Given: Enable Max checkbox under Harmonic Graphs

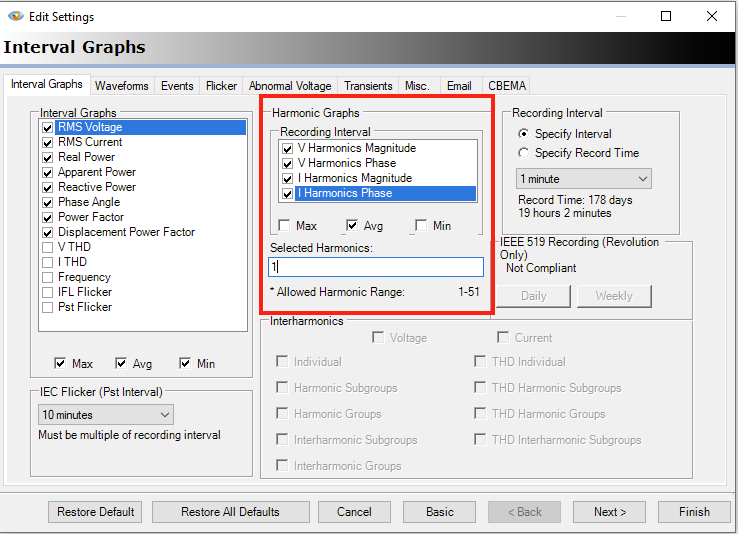Looking at the screenshot, I should [x=285, y=226].
